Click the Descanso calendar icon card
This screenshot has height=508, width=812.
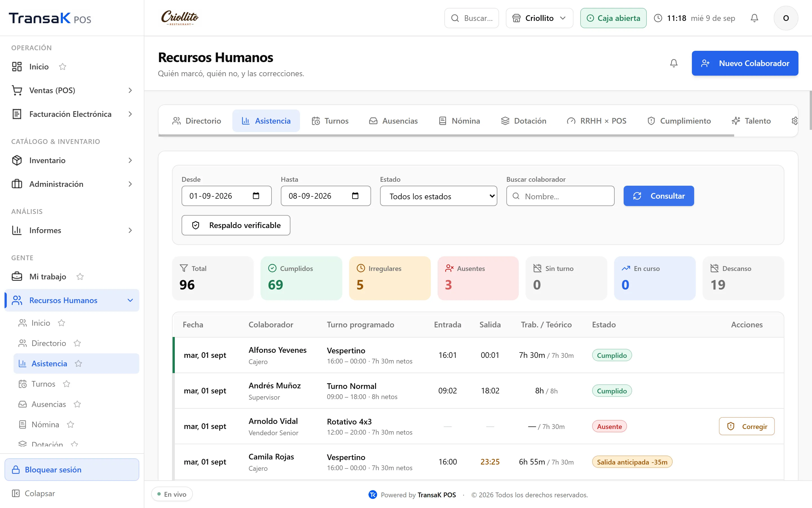pos(714,268)
